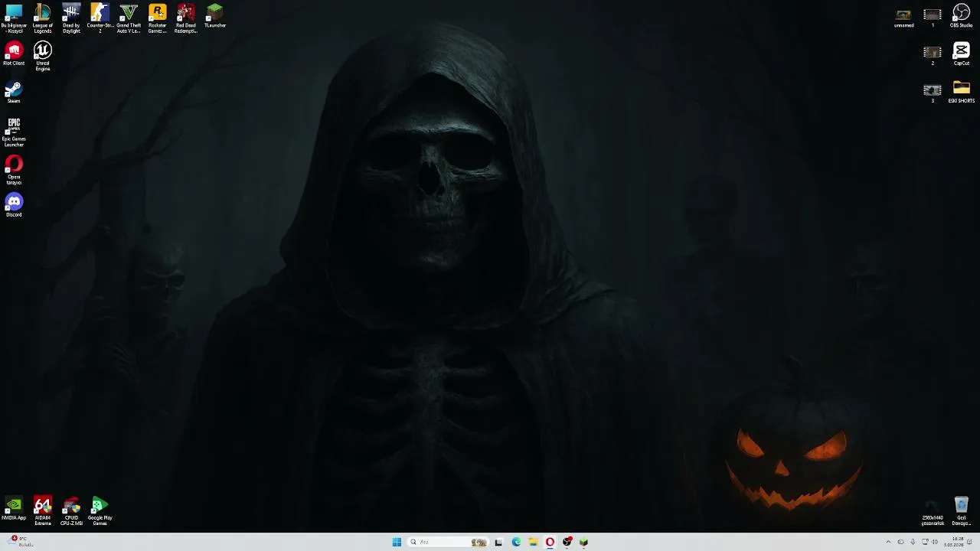Image resolution: width=980 pixels, height=551 pixels.
Task: Expand the hidden system tray icons chevron
Action: point(888,542)
